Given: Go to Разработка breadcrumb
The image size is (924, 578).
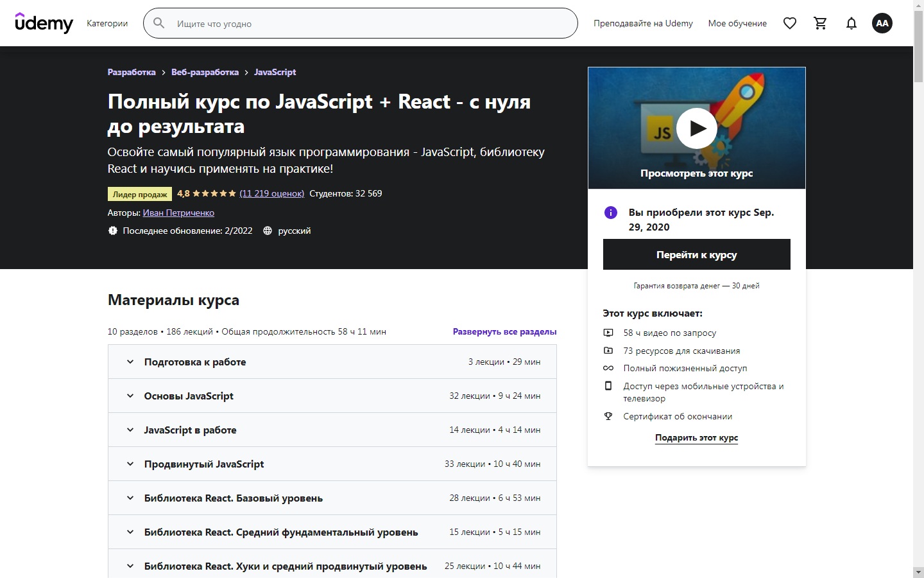Looking at the screenshot, I should click(132, 72).
